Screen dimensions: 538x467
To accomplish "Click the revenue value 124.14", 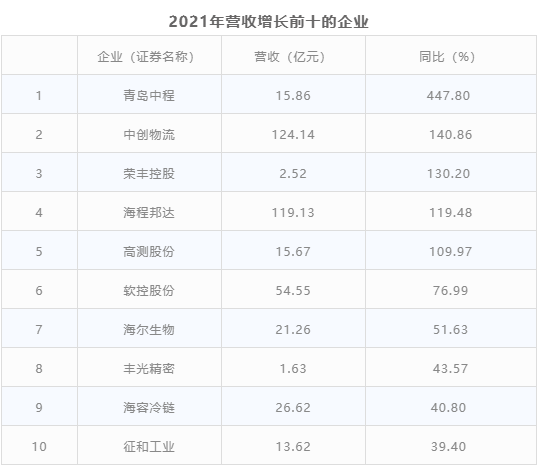I will click(293, 135).
